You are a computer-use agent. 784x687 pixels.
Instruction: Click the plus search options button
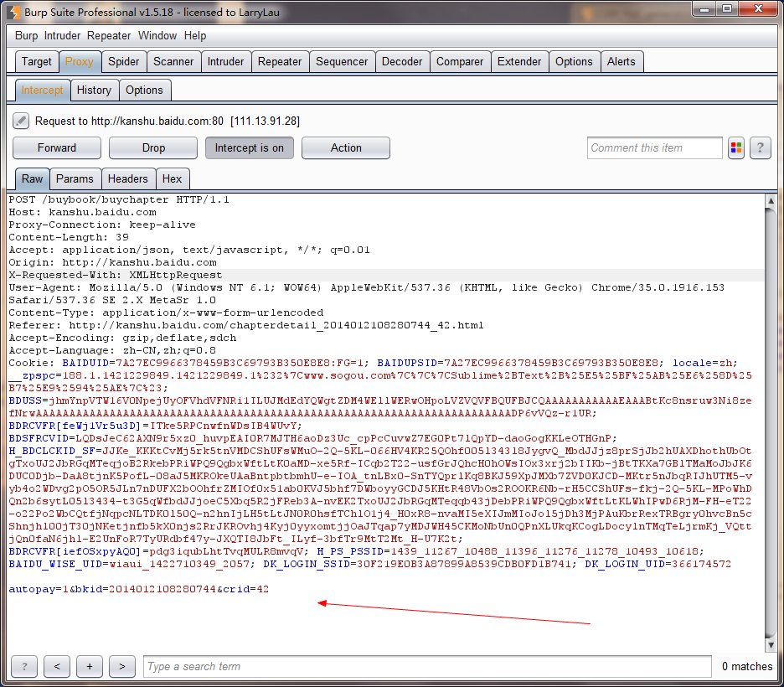(x=90, y=667)
